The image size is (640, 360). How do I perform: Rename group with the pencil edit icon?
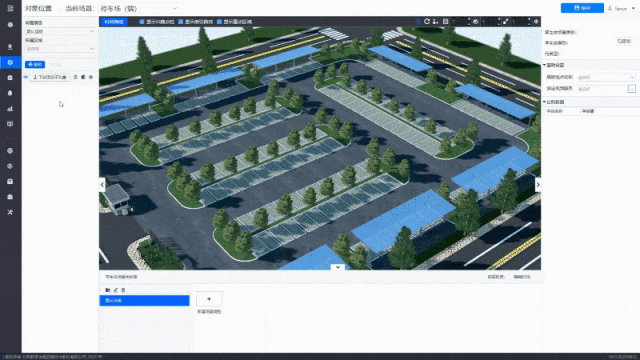[x=116, y=290]
